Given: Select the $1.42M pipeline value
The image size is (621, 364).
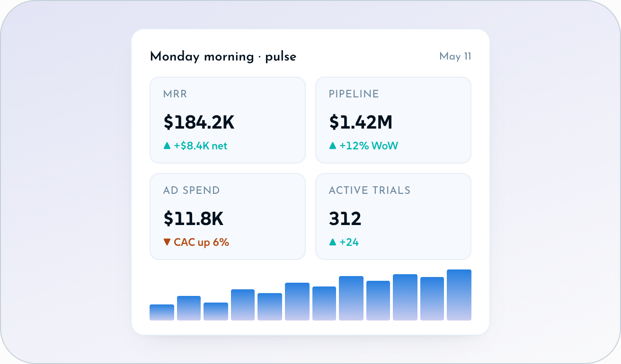Looking at the screenshot, I should point(361,122).
